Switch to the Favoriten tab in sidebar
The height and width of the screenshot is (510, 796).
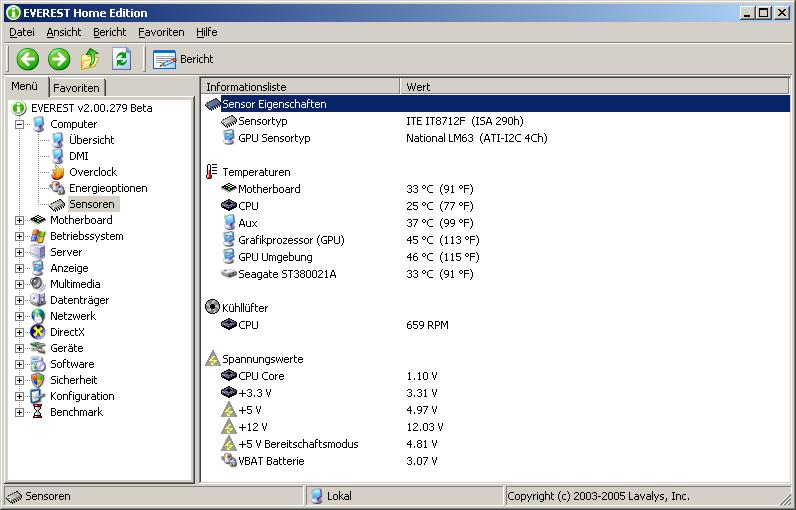(77, 88)
